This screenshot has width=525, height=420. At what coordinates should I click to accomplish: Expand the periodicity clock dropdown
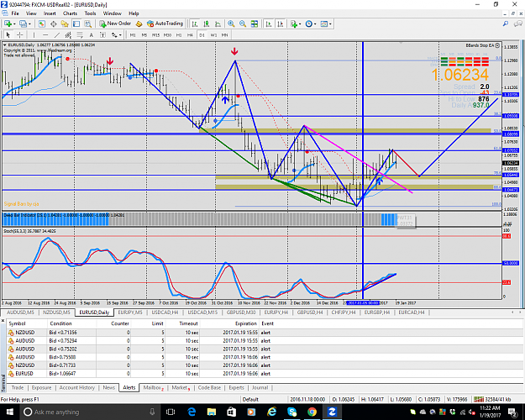pyautogui.click(x=315, y=24)
